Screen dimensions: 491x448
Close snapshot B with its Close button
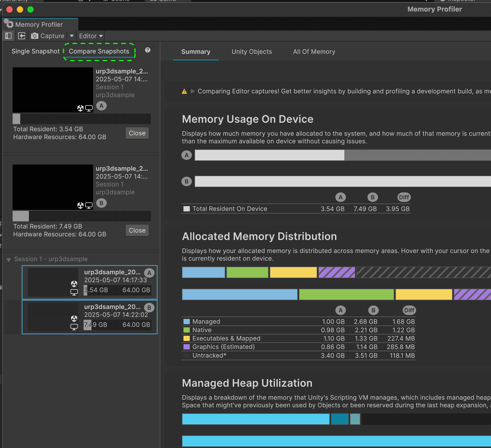(137, 230)
